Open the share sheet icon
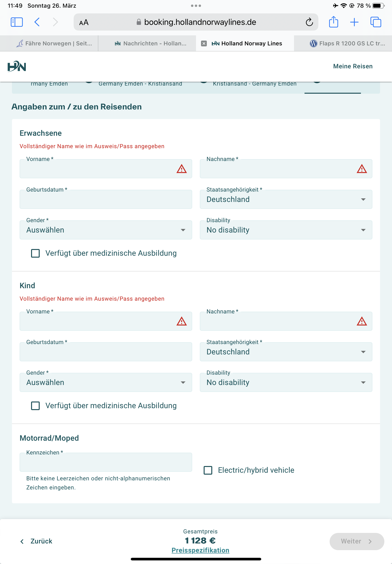 coord(333,22)
